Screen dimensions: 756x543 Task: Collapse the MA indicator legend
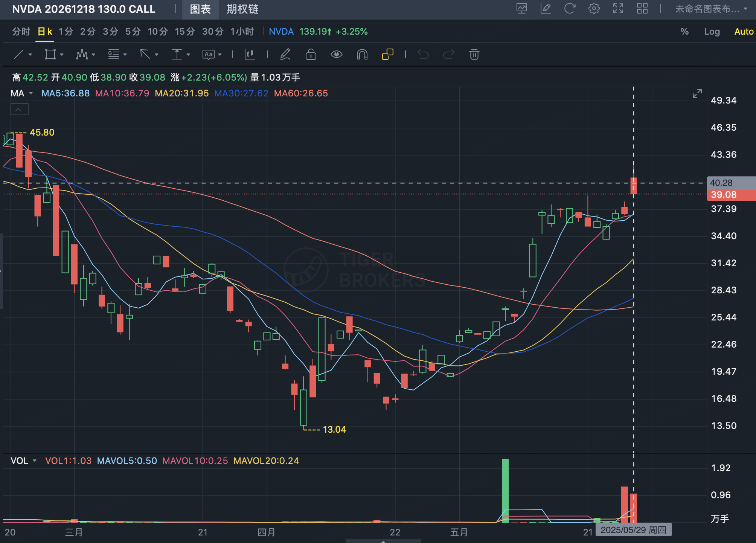pos(19,110)
